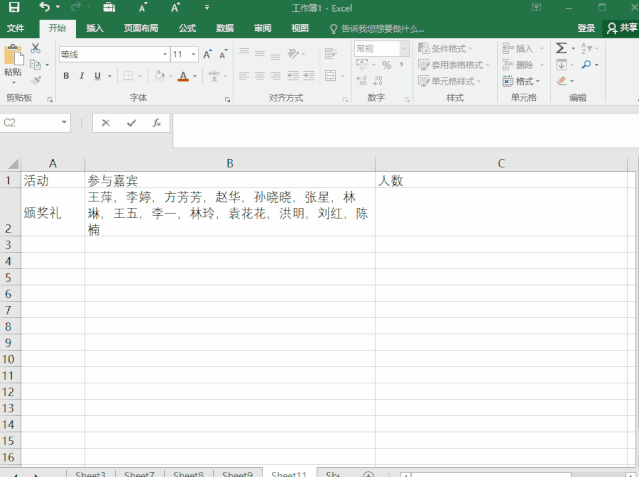Switch to the 插入 ribbon tab
The width and height of the screenshot is (639, 477).
coord(94,28)
